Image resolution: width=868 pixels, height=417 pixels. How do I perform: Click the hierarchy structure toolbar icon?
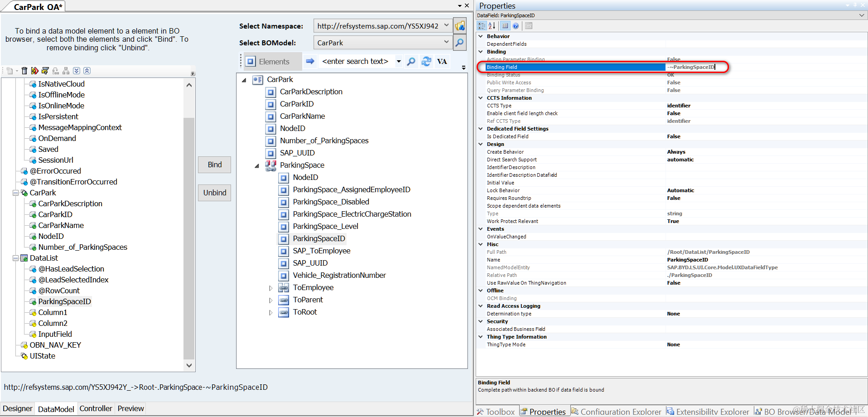coord(66,71)
